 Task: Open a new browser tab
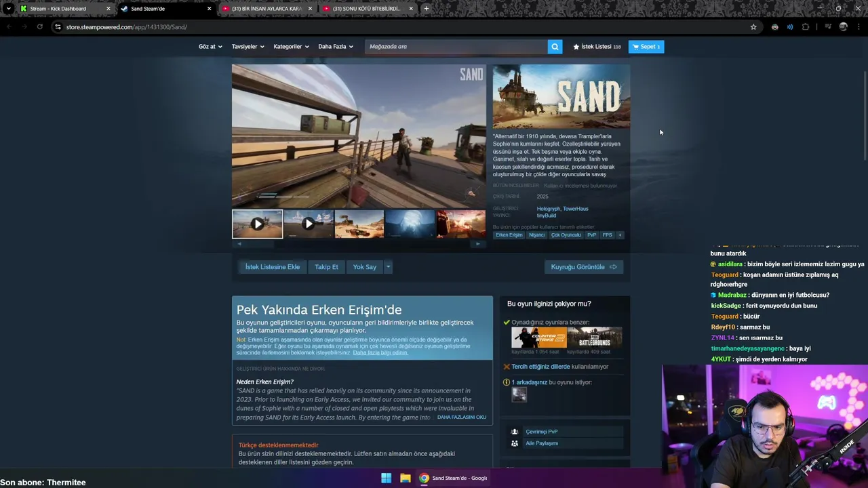point(426,9)
